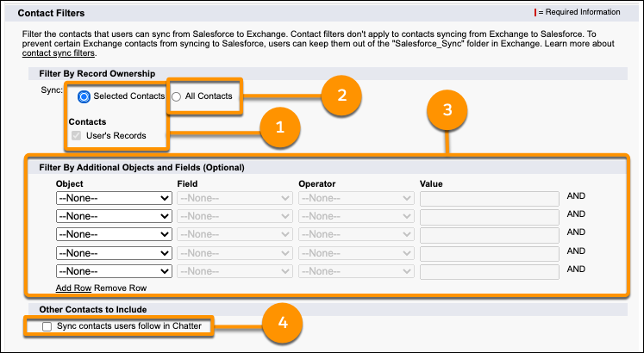This screenshot has width=644, height=353.
Task: Expand the third row Object dropdown
Action: point(113,234)
